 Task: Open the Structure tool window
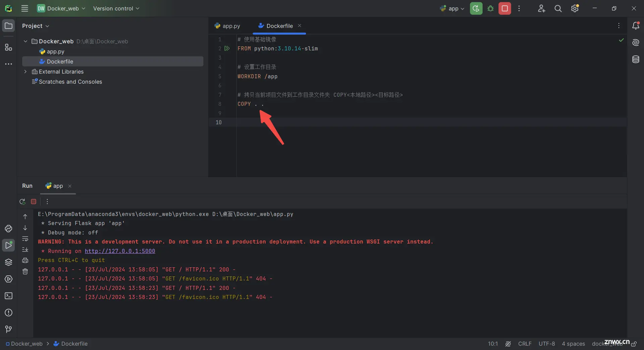tap(8, 47)
